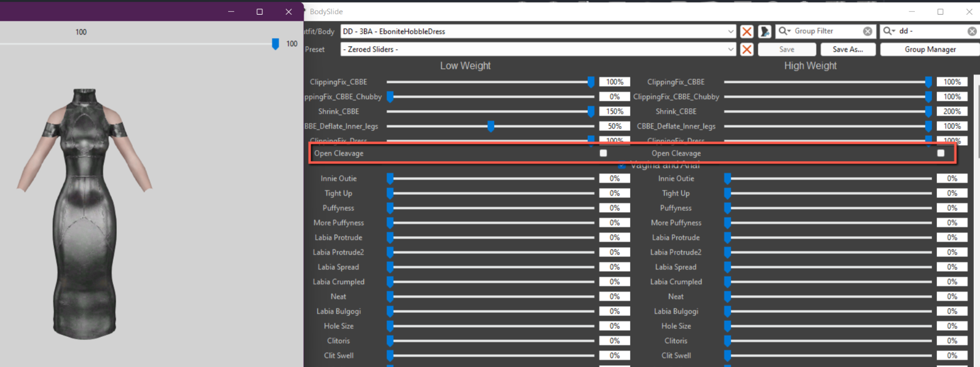Click the Low Weight 'More Puffyness' label
Image resolution: width=980 pixels, height=367 pixels.
[x=339, y=223]
